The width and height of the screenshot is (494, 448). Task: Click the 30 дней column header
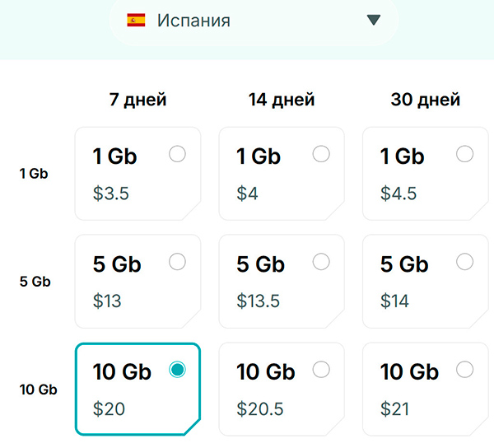425,100
